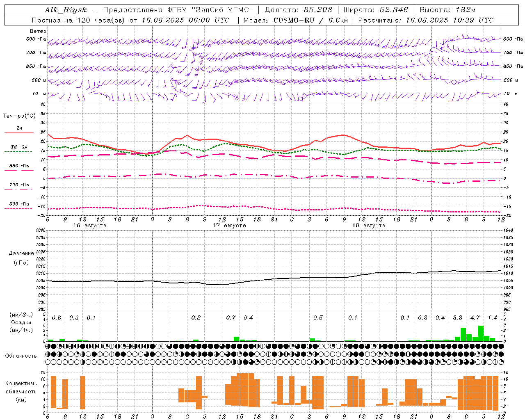This screenshot has height=420, width=525.
Task: Click the 18 августа date label
Action: coord(369,226)
